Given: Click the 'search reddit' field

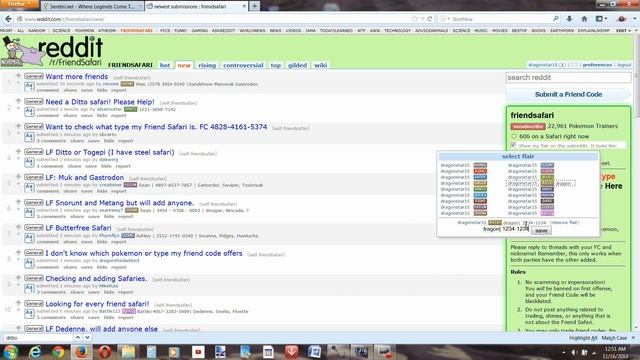Looking at the screenshot, I should pyautogui.click(x=568, y=78).
